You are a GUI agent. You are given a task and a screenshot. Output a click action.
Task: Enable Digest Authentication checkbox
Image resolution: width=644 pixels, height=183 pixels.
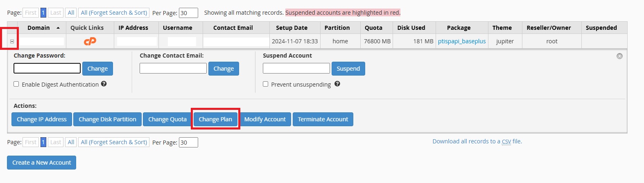click(16, 84)
